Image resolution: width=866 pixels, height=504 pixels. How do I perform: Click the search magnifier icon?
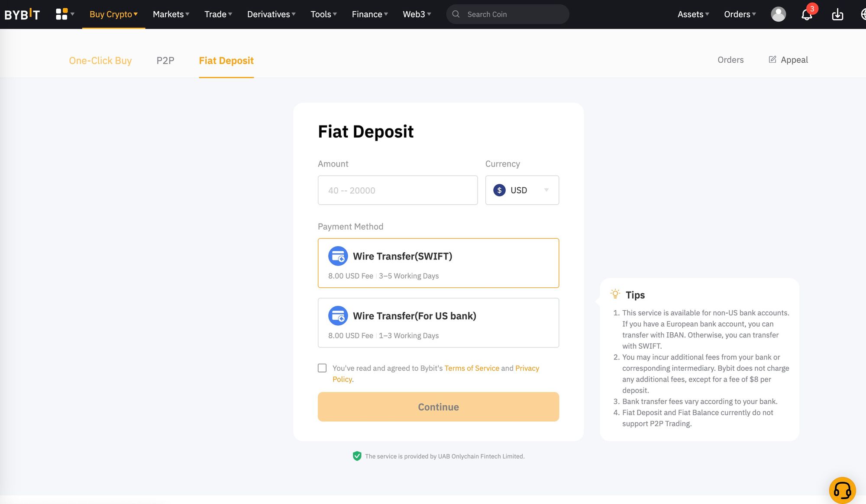tap(454, 13)
